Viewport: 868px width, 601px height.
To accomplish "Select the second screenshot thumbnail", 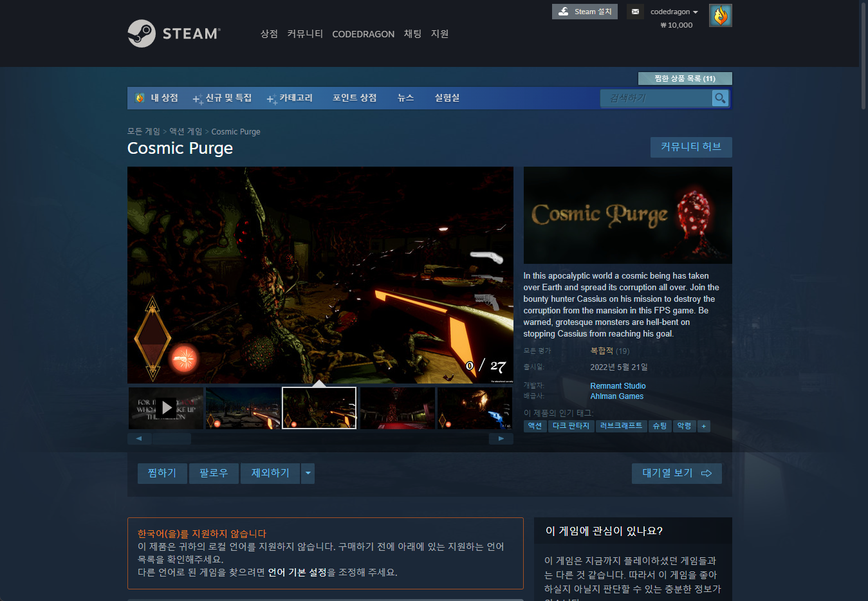I will coord(243,408).
